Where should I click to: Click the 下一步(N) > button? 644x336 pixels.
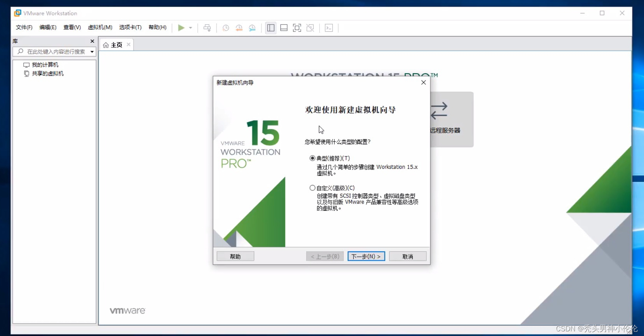pos(366,256)
